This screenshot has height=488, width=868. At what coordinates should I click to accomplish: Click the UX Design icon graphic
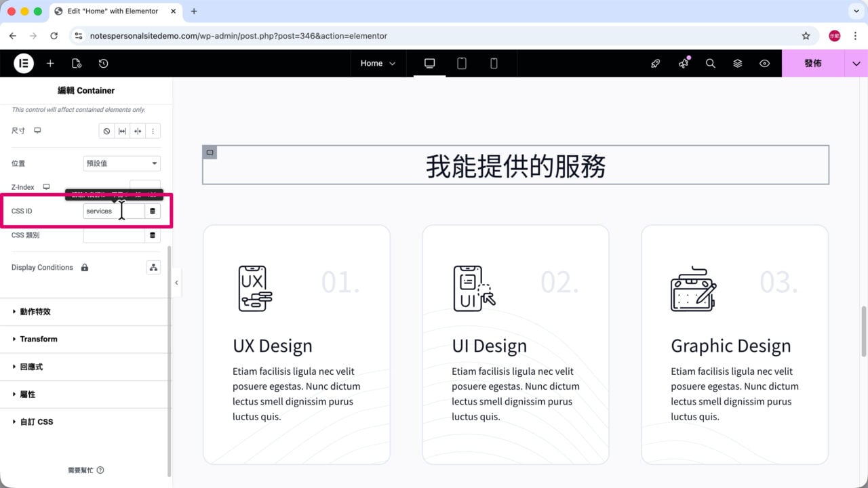[x=256, y=289]
